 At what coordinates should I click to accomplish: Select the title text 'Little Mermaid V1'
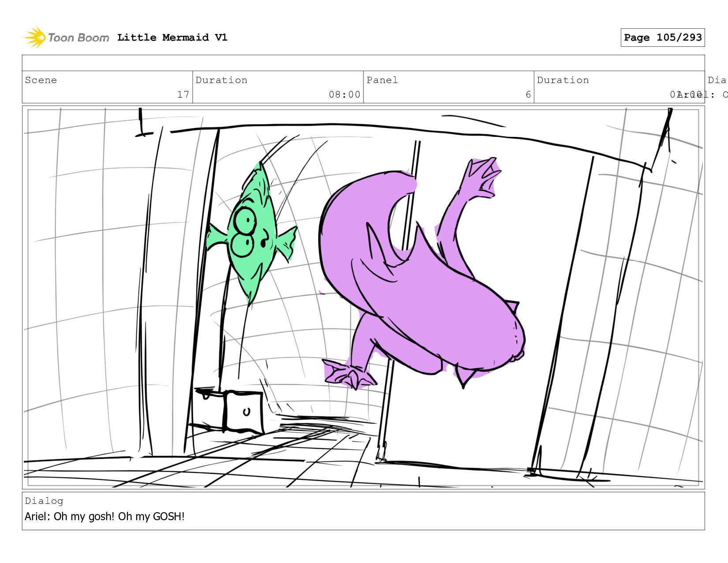point(172,38)
